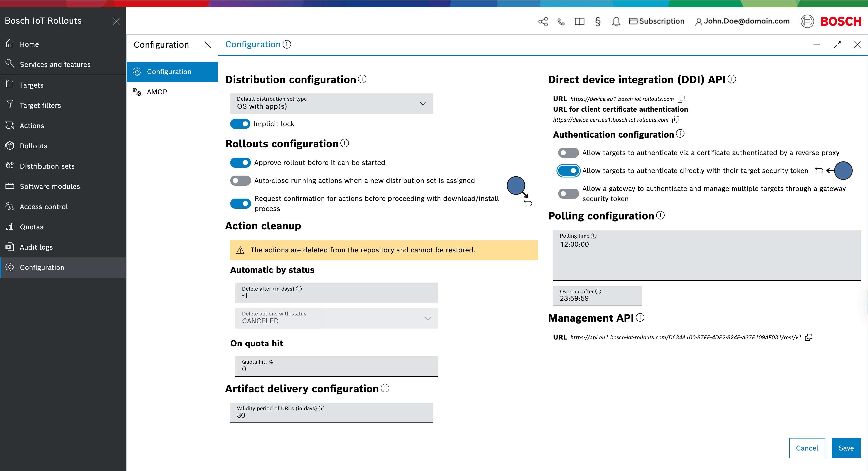Toggle the Implicit lock switch
Image resolution: width=868 pixels, height=471 pixels.
coord(240,124)
